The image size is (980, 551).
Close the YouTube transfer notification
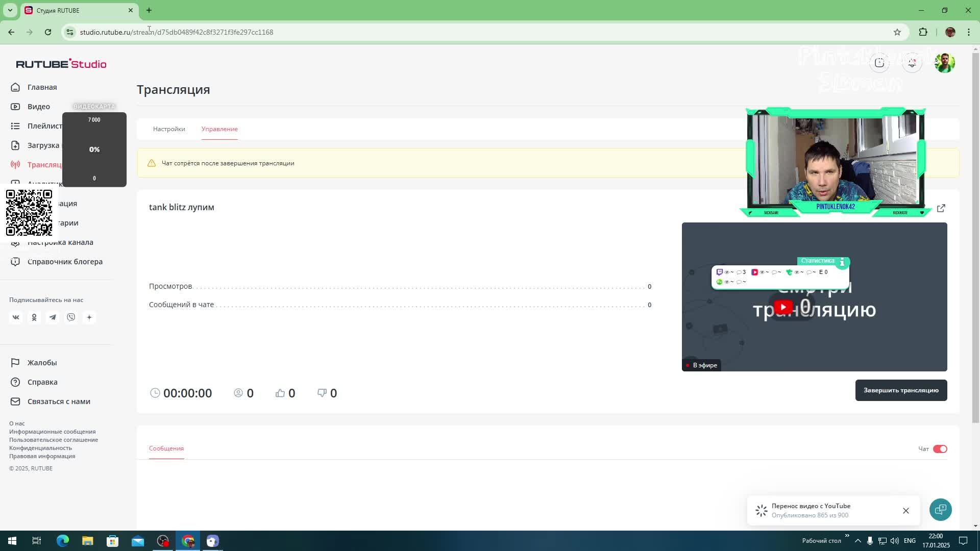[x=905, y=511]
